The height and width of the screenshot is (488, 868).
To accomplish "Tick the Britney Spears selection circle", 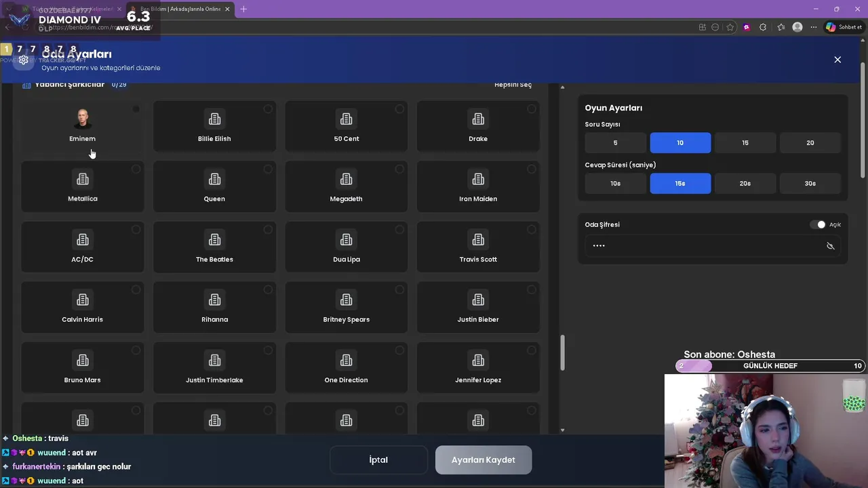I will (399, 290).
